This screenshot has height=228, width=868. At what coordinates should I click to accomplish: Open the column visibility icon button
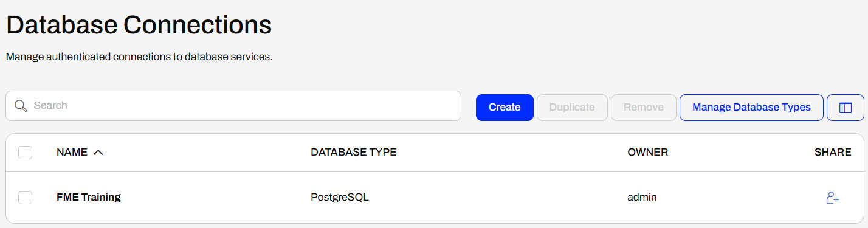click(x=846, y=108)
